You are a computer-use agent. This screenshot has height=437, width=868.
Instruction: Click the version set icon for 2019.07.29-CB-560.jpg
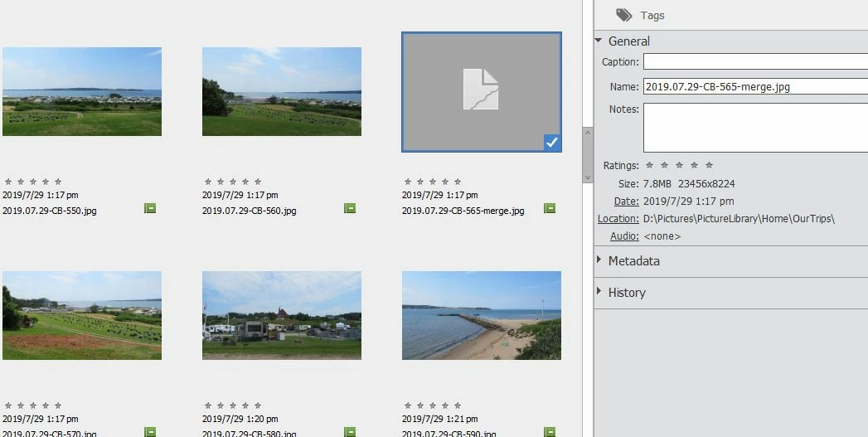click(350, 208)
